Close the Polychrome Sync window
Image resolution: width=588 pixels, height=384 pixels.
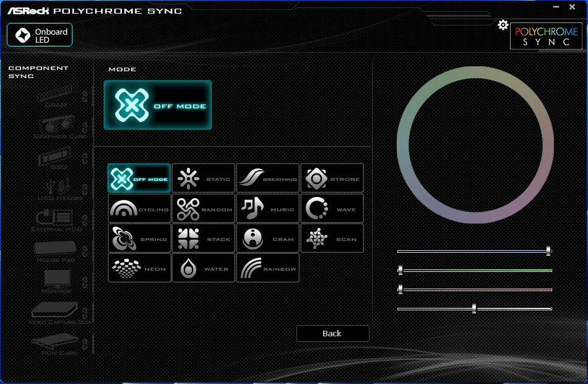[x=573, y=7]
